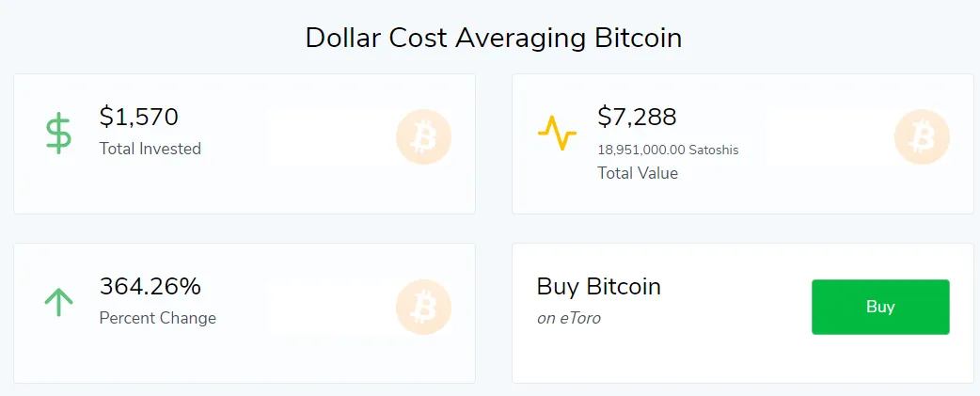Screen dimensions: 980x396
Task: Select the Buy Bitcoin heading
Action: [599, 287]
